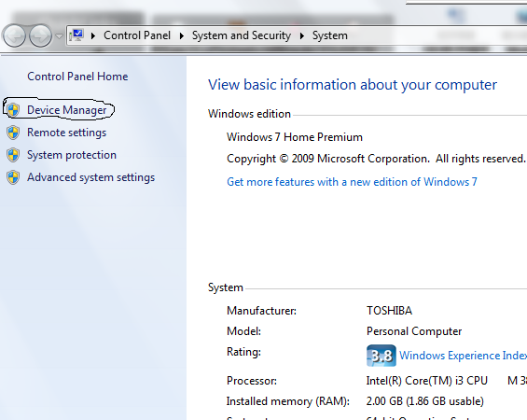527x420 pixels.
Task: Click the 2.00 GB (1.86 GB usable) value
Action: click(x=424, y=401)
